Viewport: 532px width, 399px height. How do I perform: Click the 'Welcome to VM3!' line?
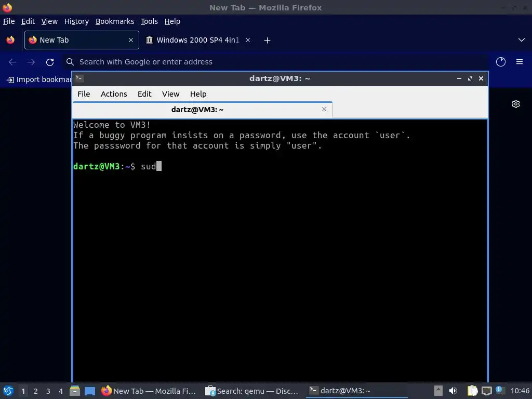tap(112, 125)
